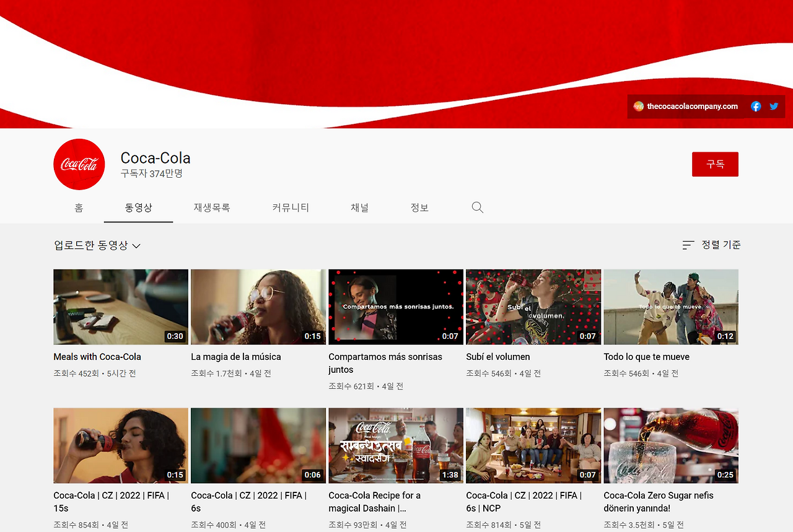Open the Subí el volumen video title
This screenshot has width=793, height=532.
click(498, 357)
